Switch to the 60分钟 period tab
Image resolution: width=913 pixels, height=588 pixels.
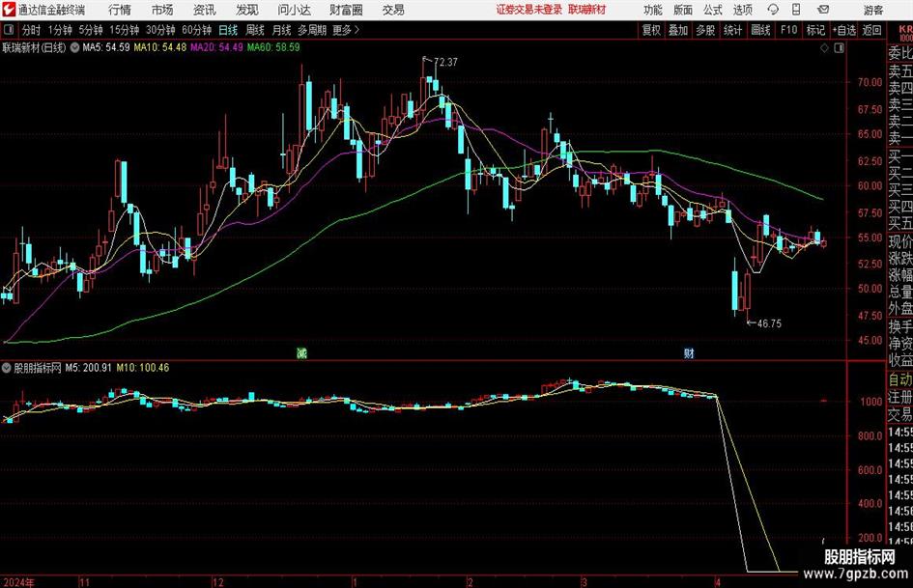pos(196,30)
